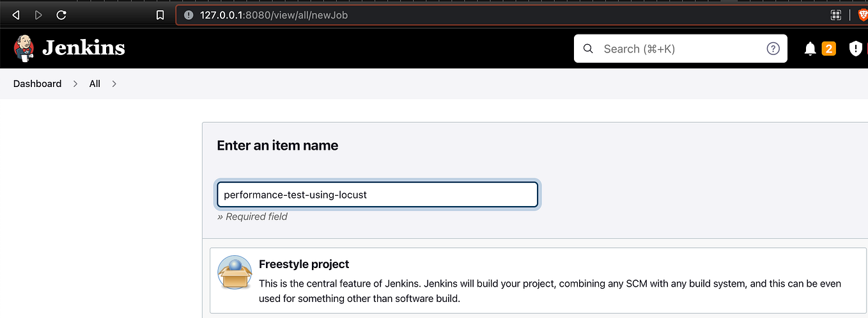Click the item name input field

click(378, 195)
